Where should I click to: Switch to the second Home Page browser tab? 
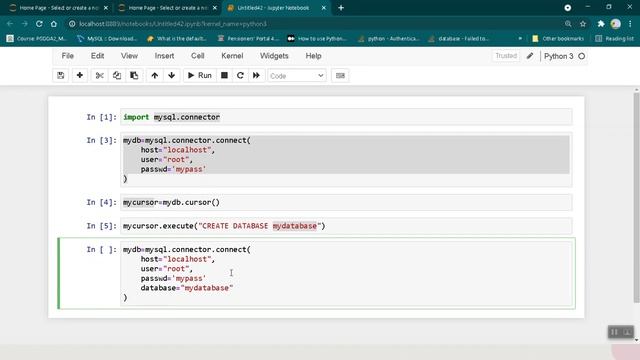click(167, 8)
